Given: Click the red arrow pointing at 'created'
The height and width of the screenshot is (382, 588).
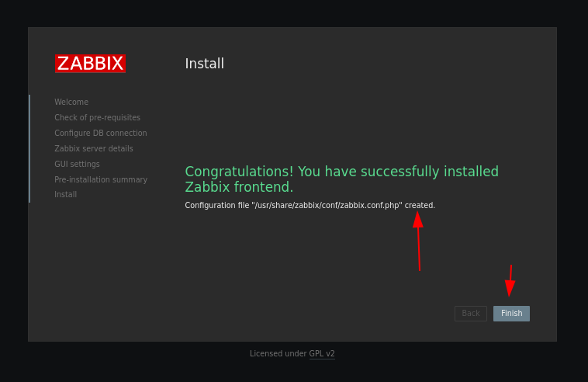Looking at the screenshot, I should (418, 241).
